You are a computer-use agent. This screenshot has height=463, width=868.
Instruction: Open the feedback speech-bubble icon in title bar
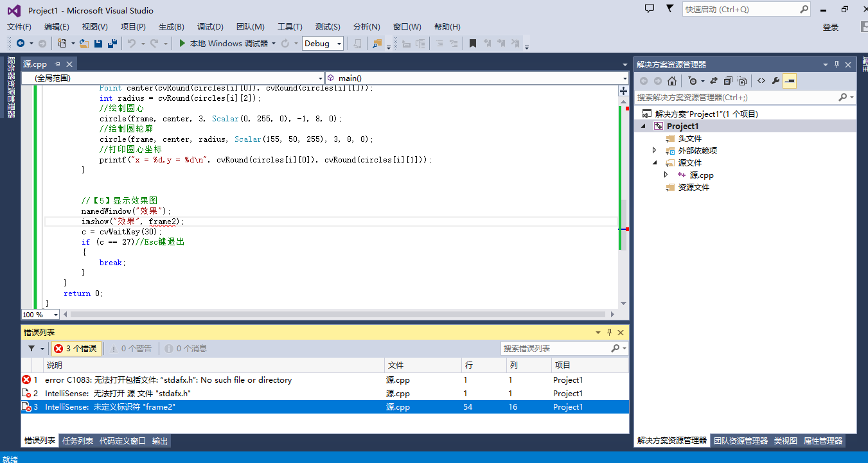(650, 9)
